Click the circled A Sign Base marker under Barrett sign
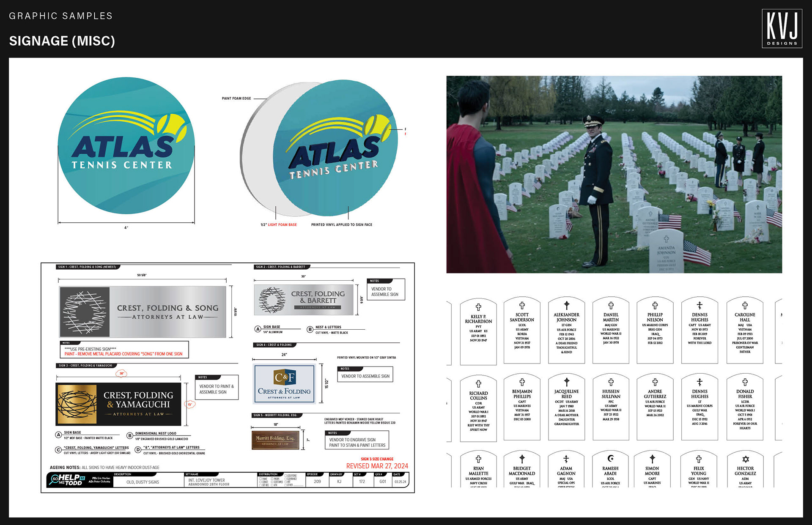 258,329
